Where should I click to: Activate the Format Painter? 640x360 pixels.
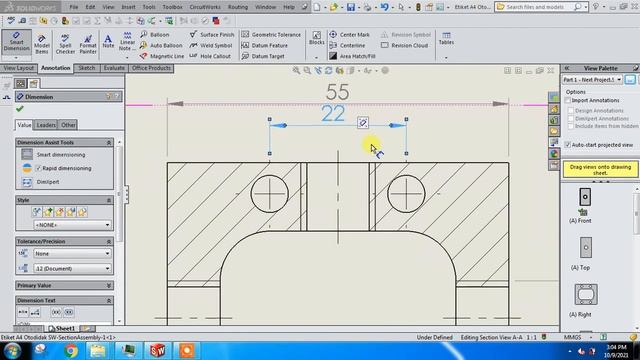click(x=88, y=44)
